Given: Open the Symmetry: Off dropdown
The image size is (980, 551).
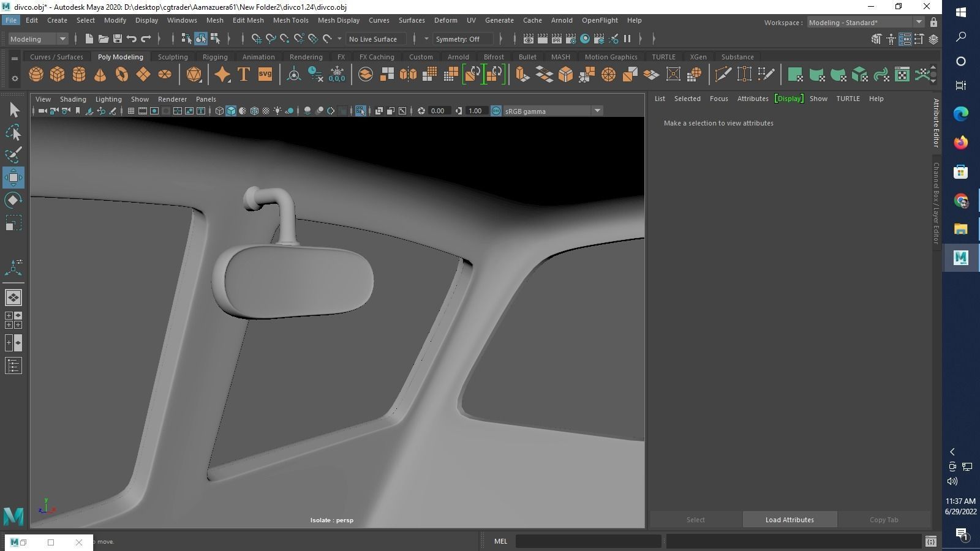Looking at the screenshot, I should click(x=462, y=39).
